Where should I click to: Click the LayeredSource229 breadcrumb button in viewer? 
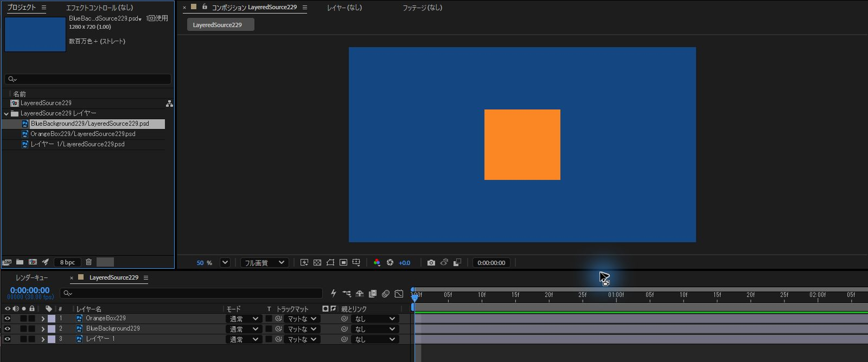(x=220, y=25)
